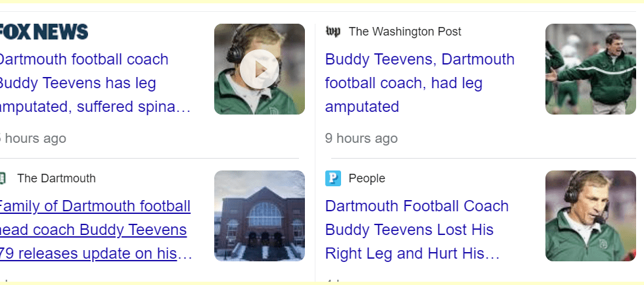Click the "9 hours ago" timestamp

(361, 138)
